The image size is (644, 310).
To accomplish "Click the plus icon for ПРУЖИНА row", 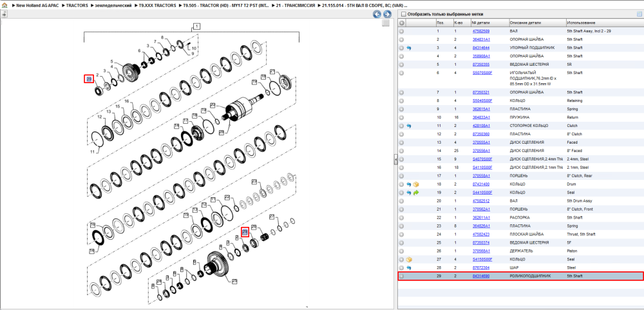I will tap(402, 117).
